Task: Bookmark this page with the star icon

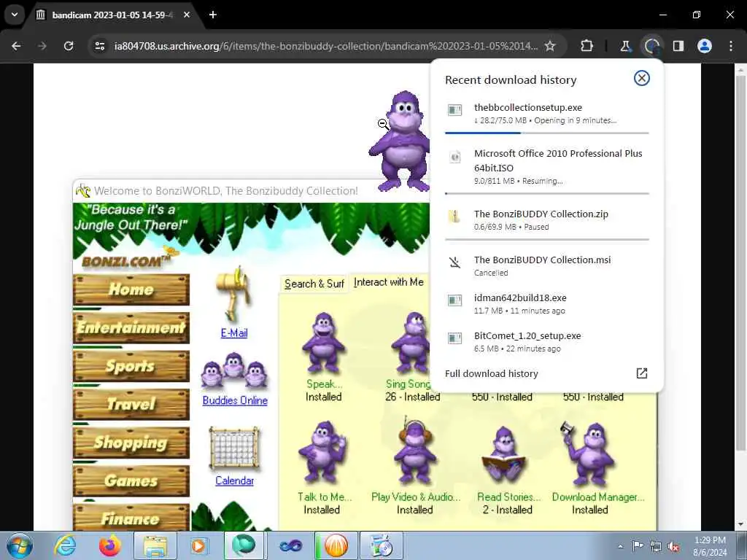Action: (550, 46)
